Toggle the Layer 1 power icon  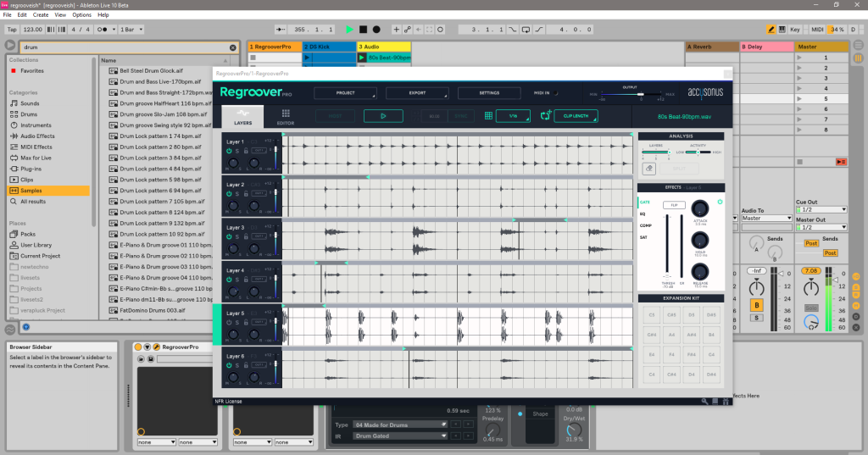[x=229, y=151]
